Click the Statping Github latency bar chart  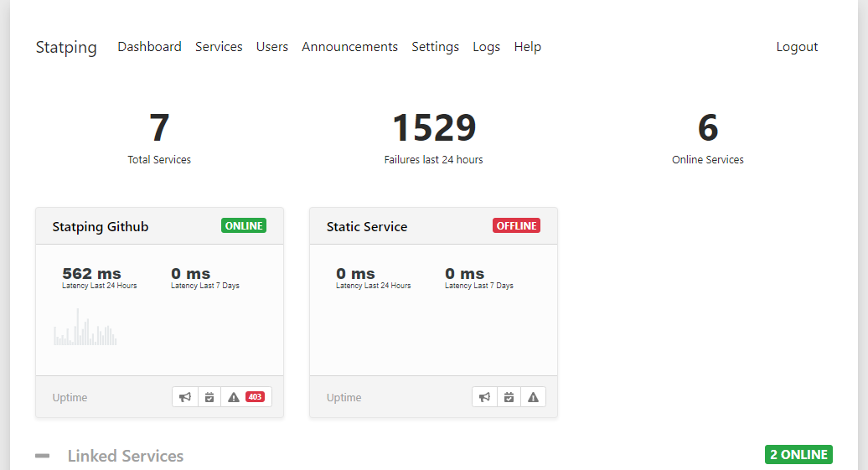point(85,328)
